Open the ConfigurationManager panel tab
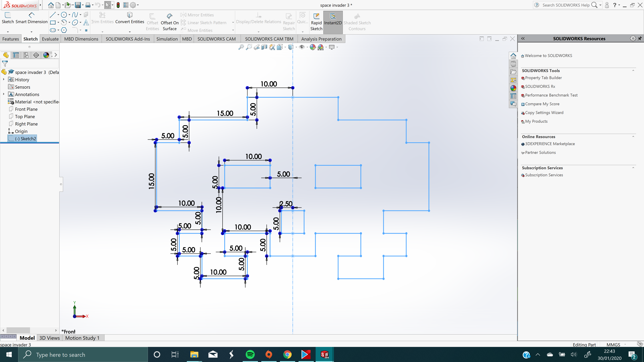Viewport: 644px width, 362px height. tap(26, 55)
